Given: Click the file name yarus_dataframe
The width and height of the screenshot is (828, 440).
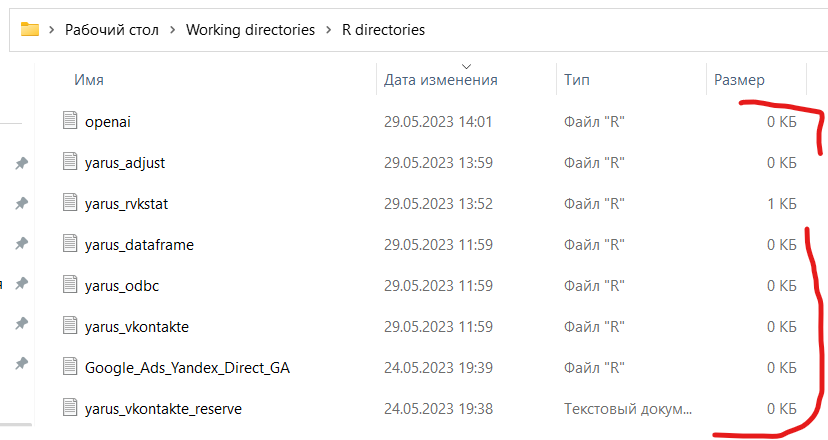Looking at the screenshot, I should coord(139,245).
